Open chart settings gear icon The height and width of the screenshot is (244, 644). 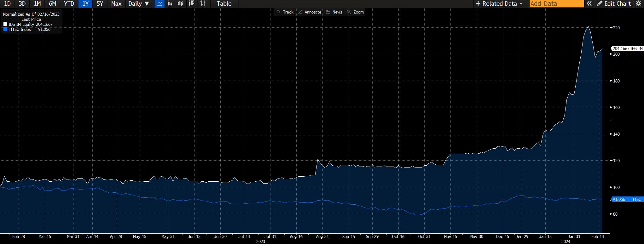click(x=638, y=4)
